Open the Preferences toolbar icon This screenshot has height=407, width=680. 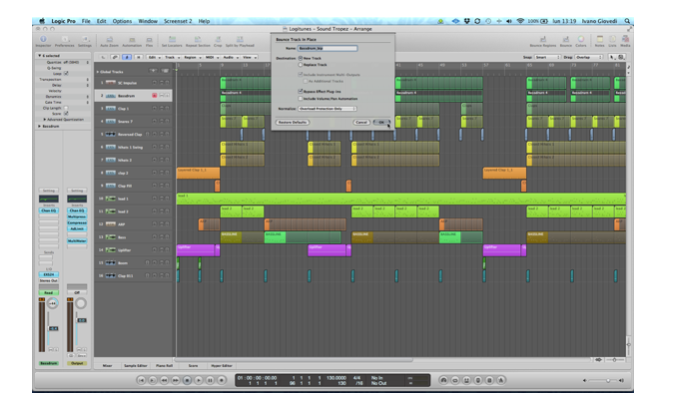(64, 41)
